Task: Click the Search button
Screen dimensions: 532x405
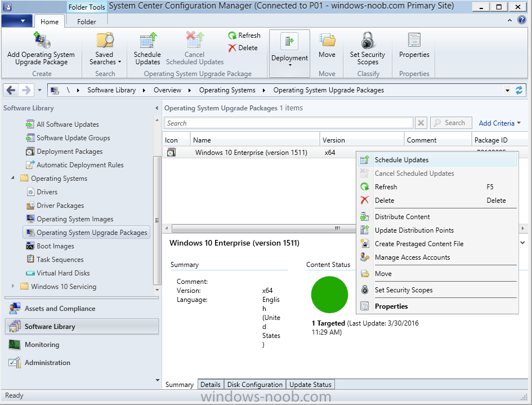Action: pos(451,123)
